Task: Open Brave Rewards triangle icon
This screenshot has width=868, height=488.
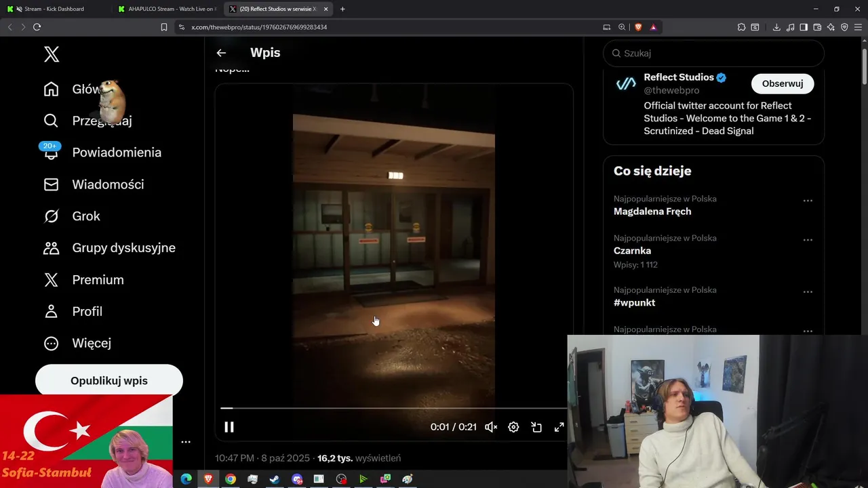Action: [x=653, y=27]
